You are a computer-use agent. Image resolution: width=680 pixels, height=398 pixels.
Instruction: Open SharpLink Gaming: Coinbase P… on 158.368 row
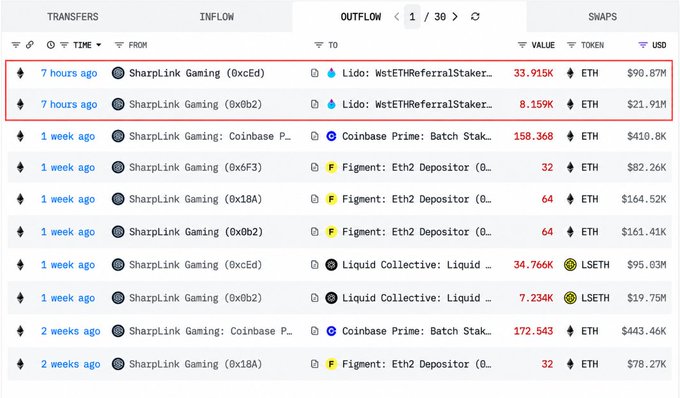[210, 136]
